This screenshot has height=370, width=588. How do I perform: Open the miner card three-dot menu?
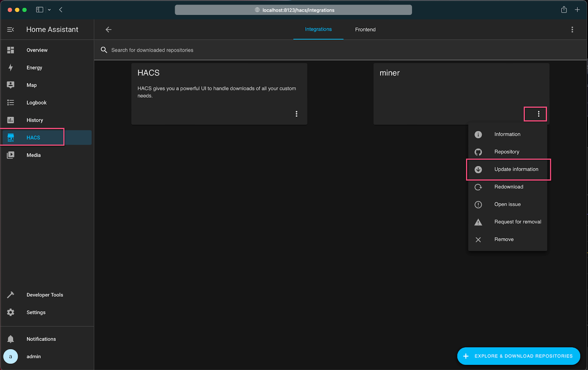coord(539,114)
